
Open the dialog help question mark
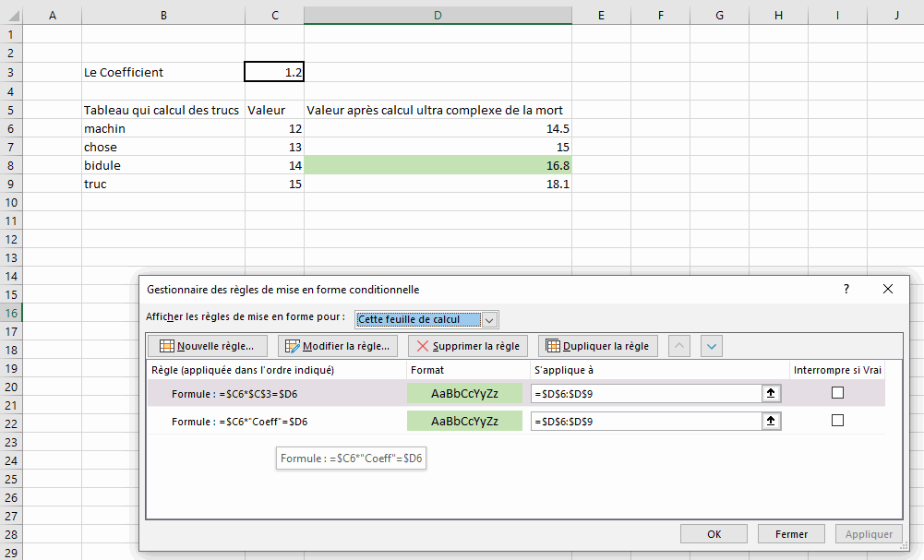(x=846, y=289)
